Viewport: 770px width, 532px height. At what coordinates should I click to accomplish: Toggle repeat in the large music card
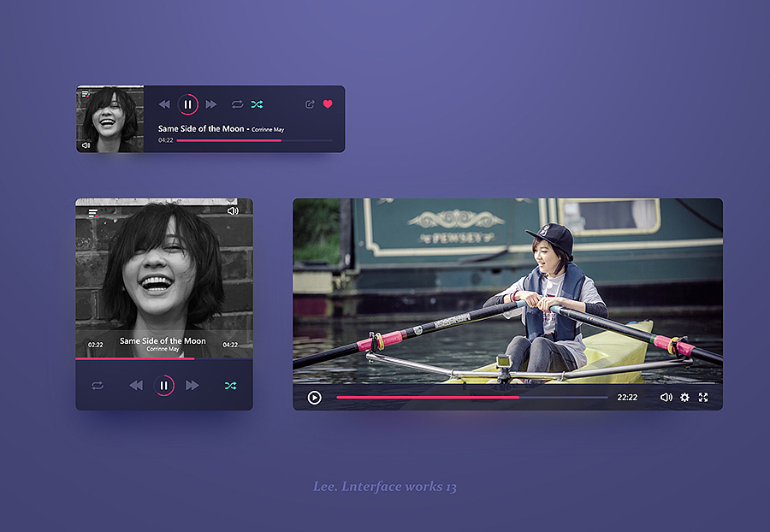[x=98, y=386]
